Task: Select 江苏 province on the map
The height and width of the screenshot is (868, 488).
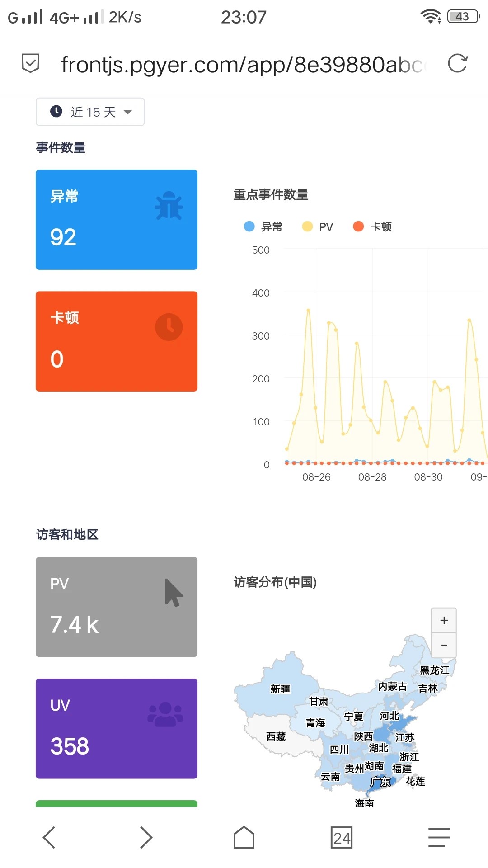Action: 404,737
